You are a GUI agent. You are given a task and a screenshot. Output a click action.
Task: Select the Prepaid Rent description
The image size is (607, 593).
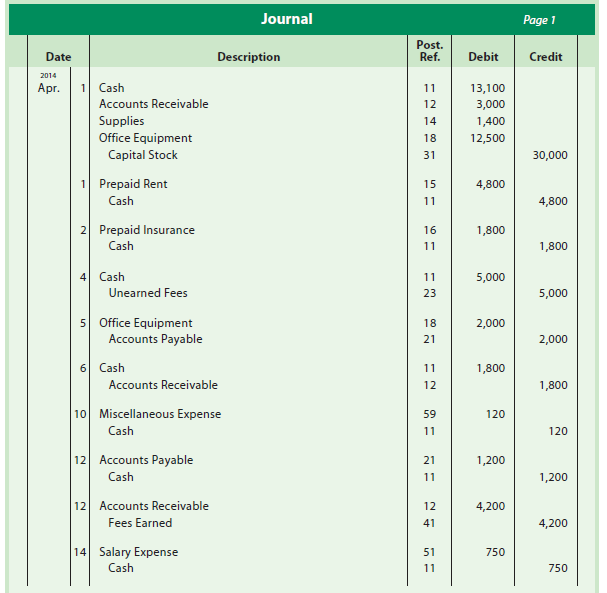pos(133,184)
